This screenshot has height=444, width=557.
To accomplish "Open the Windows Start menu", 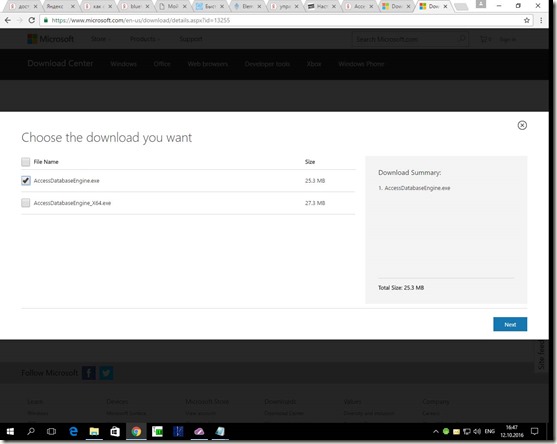I will click(10, 431).
